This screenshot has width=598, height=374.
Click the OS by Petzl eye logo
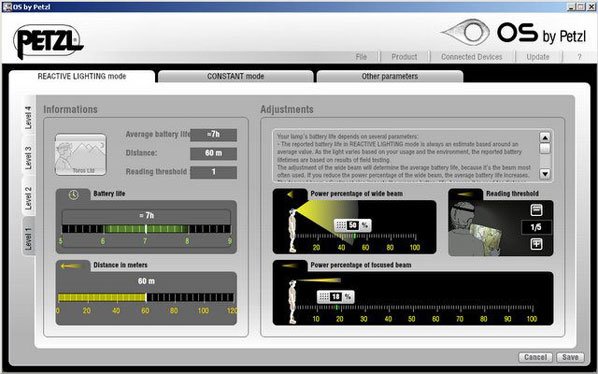(466, 32)
